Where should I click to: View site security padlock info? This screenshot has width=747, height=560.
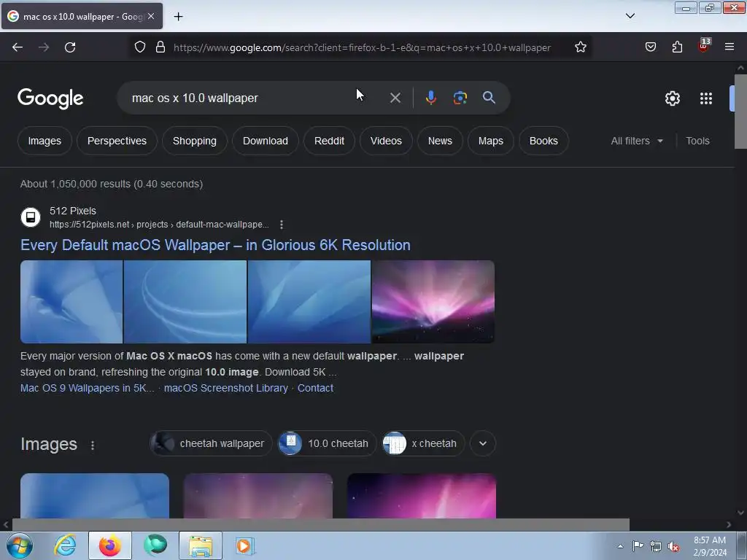coord(160,47)
